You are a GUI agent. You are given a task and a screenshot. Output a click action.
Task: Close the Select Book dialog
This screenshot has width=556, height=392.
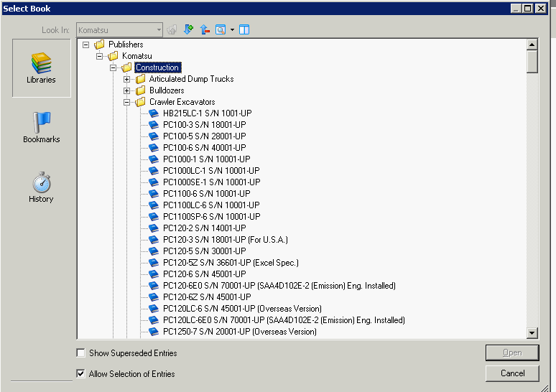[x=540, y=8]
